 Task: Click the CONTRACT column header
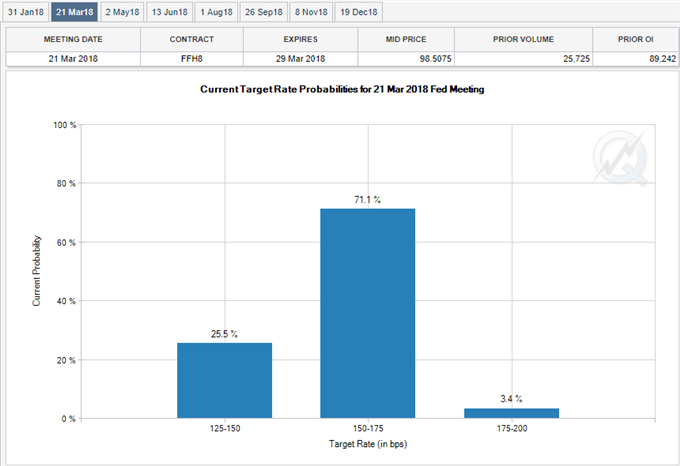pyautogui.click(x=192, y=39)
